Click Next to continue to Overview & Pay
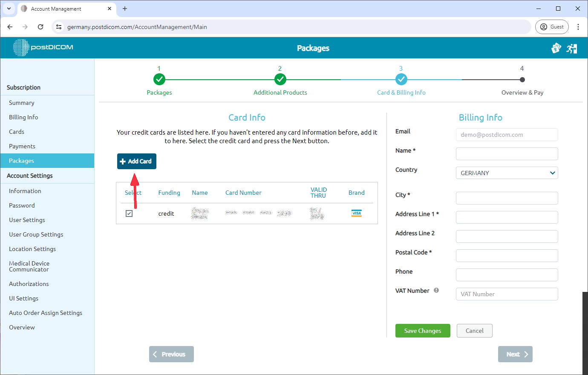This screenshot has width=588, height=375. (x=515, y=354)
